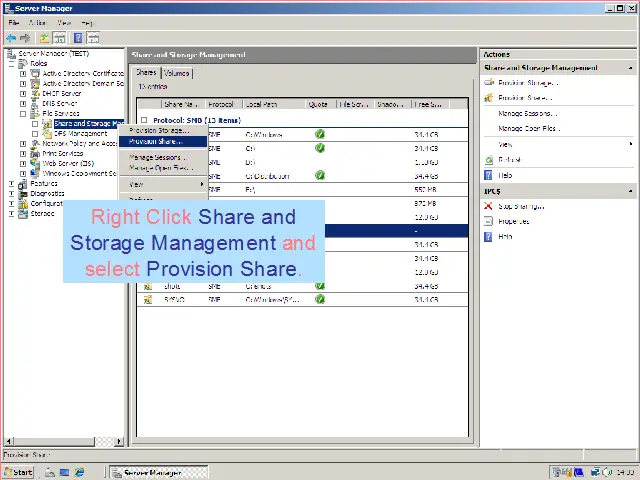The height and width of the screenshot is (480, 640).
Task: Click the Back arrow toolbar icon
Action: tap(11, 38)
